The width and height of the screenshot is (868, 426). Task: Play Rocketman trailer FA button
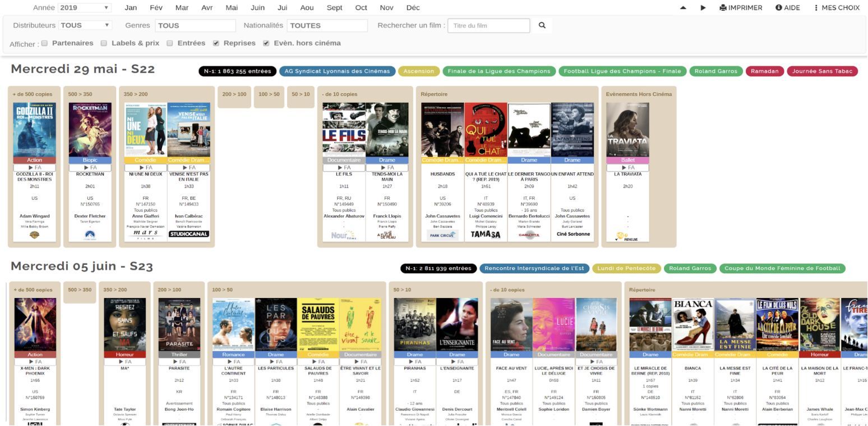point(90,167)
